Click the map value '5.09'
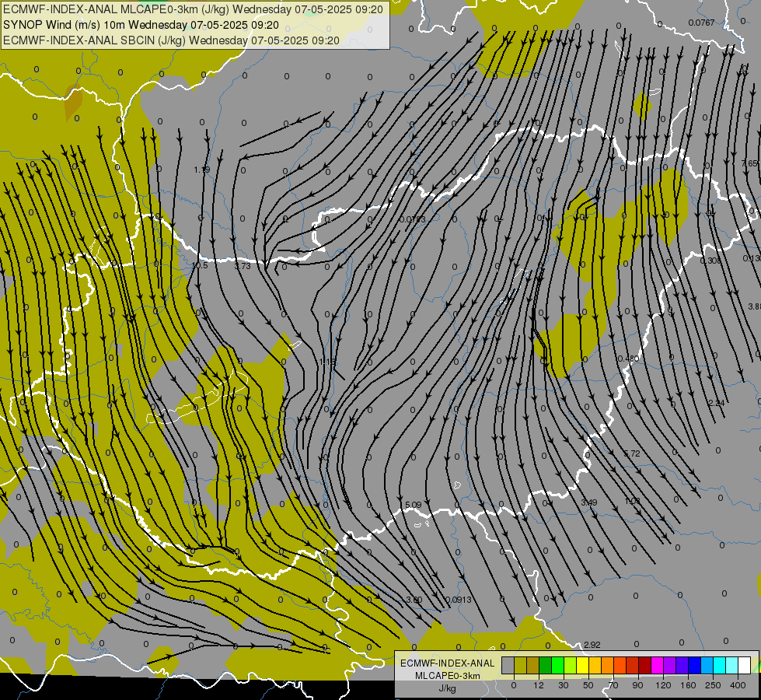Viewport: 761px width, 700px height. point(413,506)
